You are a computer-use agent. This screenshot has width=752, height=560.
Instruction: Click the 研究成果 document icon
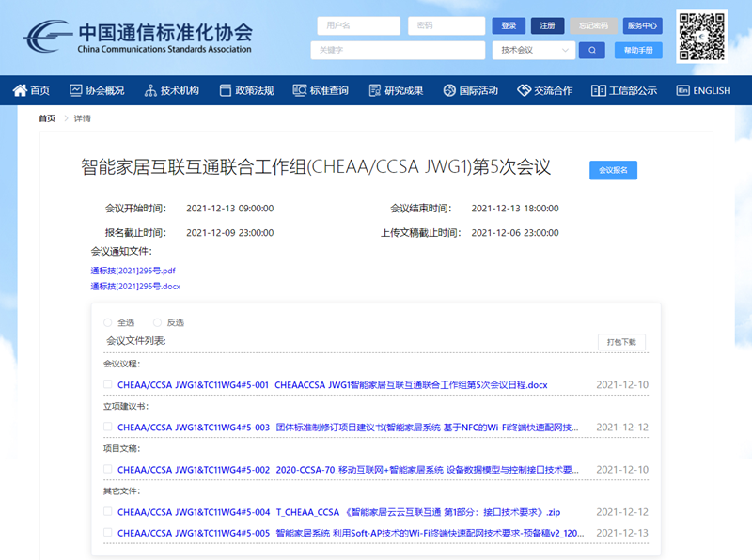[x=374, y=91]
